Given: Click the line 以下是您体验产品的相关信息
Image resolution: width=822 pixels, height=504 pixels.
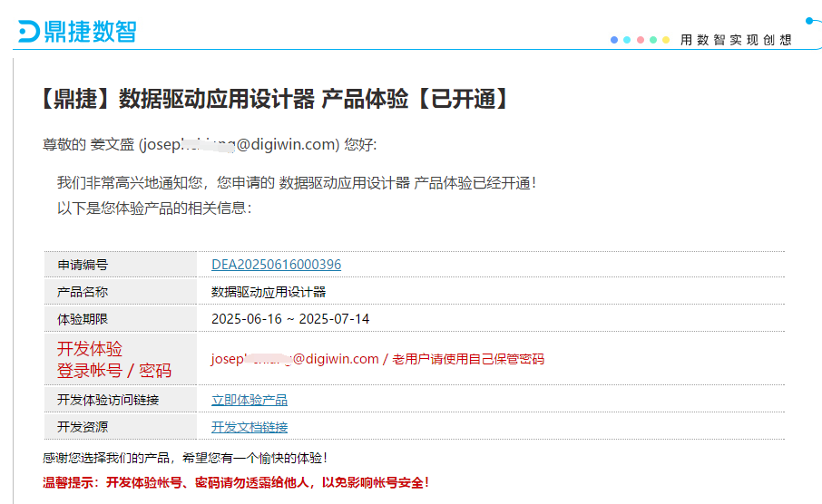Looking at the screenshot, I should [154, 208].
